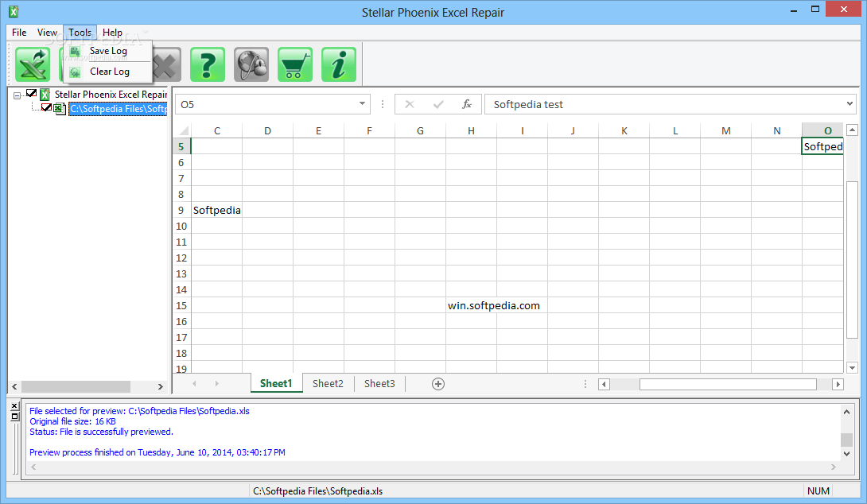Click the cancel X in formula bar
The image size is (867, 504).
point(409,104)
